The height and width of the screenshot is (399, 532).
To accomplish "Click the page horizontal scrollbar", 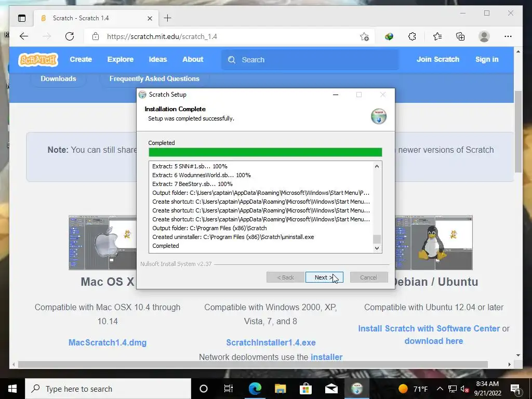I will 253,364.
